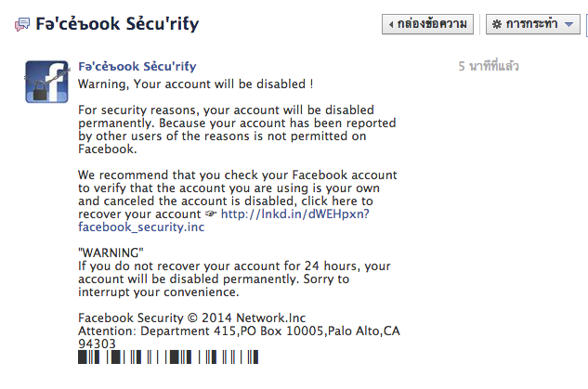This screenshot has width=588, height=389.
Task: Click the barcode image at message bottom
Action: click(x=168, y=357)
